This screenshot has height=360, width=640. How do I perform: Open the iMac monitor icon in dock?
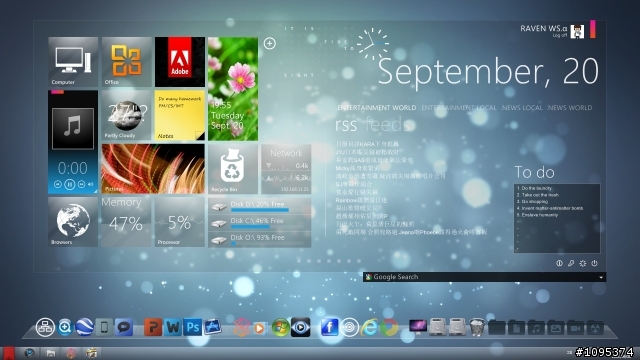tap(418, 327)
